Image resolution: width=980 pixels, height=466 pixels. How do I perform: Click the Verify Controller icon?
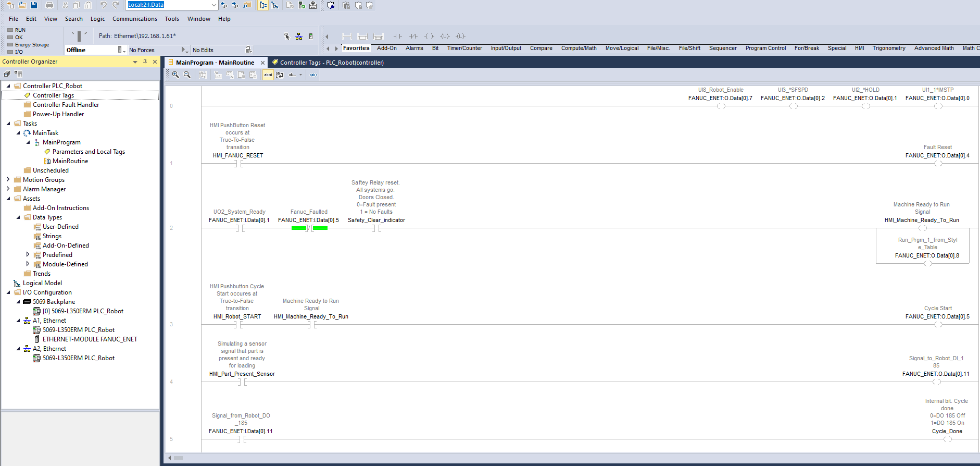301,5
